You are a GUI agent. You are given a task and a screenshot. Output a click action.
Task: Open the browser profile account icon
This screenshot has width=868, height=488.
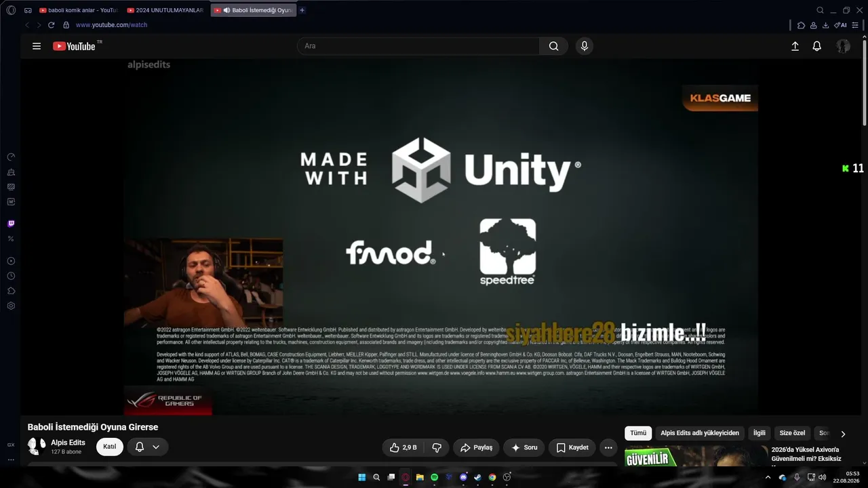813,25
